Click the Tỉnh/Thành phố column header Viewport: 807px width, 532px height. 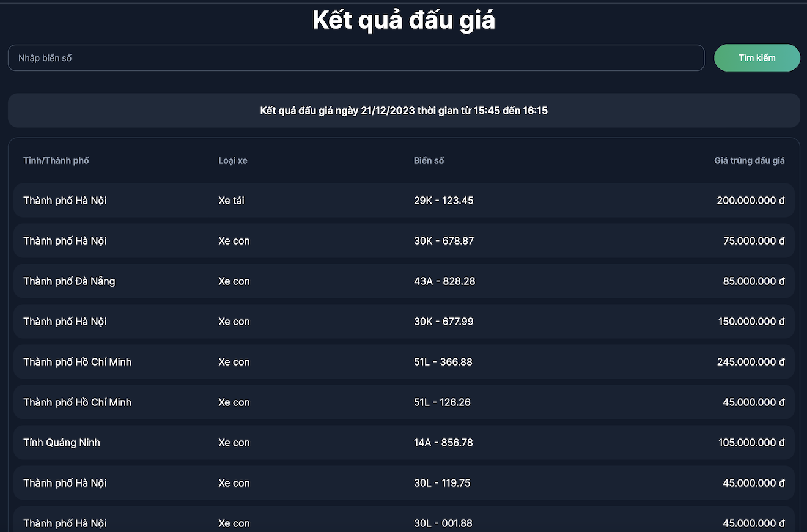pyautogui.click(x=56, y=161)
